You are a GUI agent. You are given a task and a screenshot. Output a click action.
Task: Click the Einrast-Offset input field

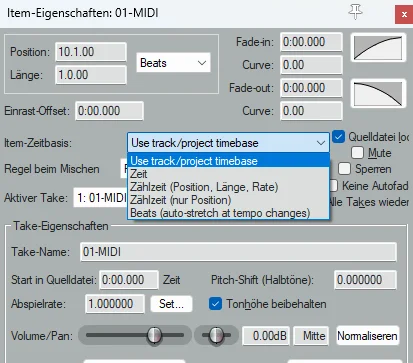(x=110, y=111)
